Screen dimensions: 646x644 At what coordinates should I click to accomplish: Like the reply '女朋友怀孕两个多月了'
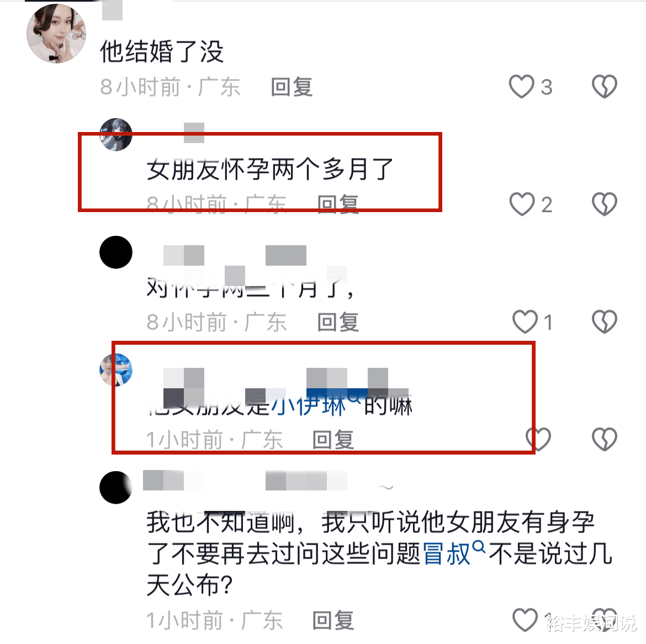(522, 204)
